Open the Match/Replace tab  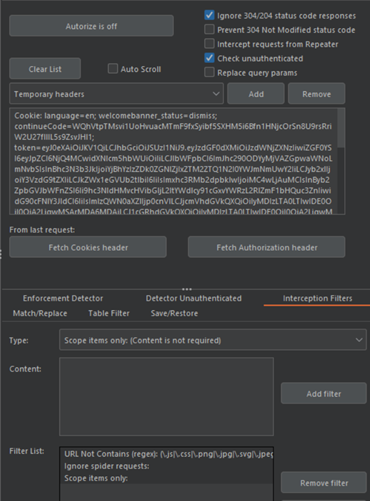point(40,313)
